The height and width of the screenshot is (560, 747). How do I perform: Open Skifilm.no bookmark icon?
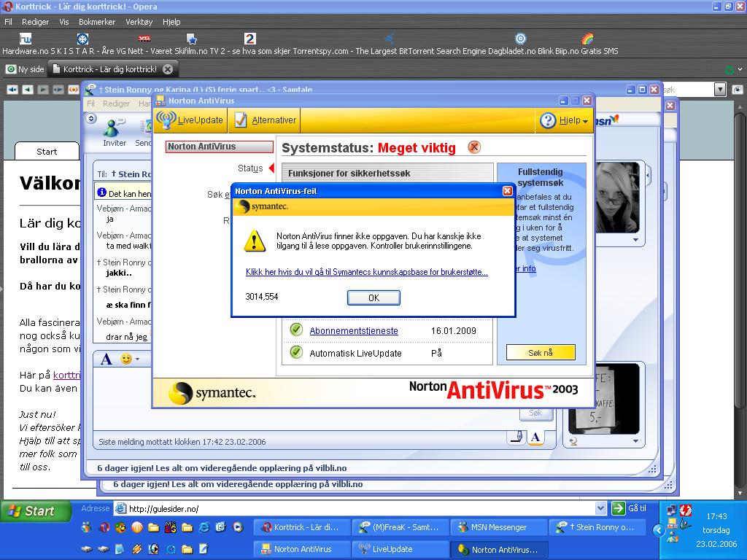click(192, 39)
